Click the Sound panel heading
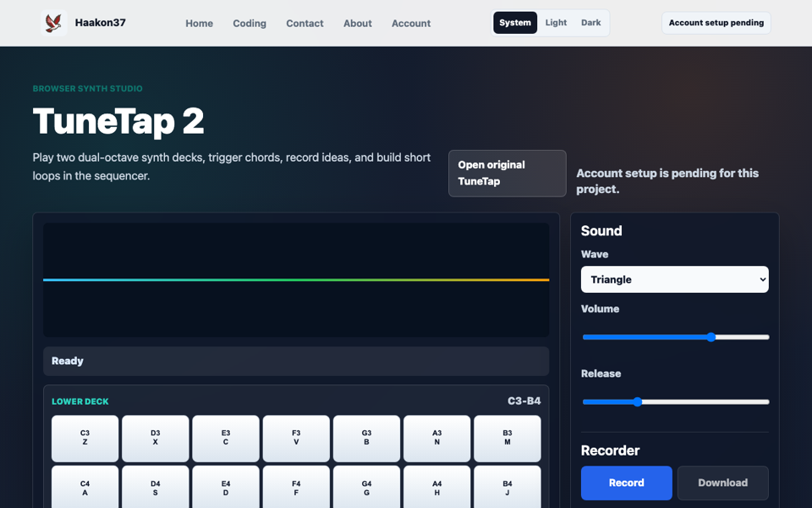The width and height of the screenshot is (812, 508). [601, 230]
